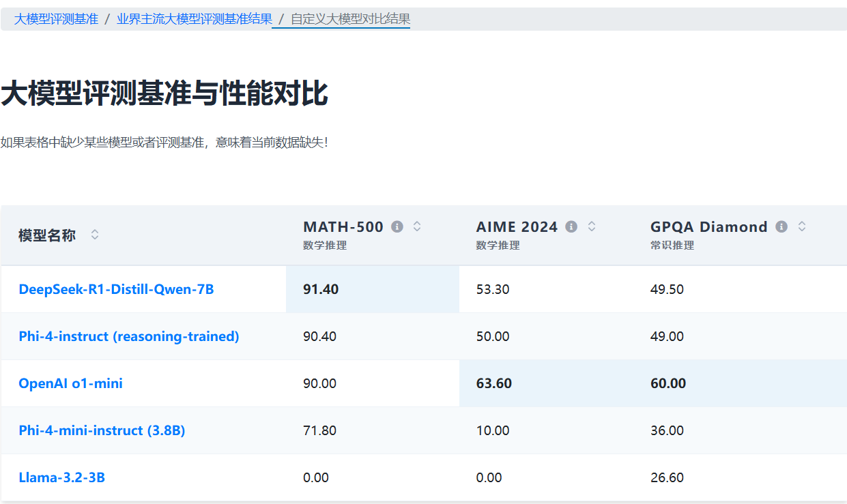Select the 90.40 MATH-500 score cell
This screenshot has width=847, height=504.
click(373, 336)
